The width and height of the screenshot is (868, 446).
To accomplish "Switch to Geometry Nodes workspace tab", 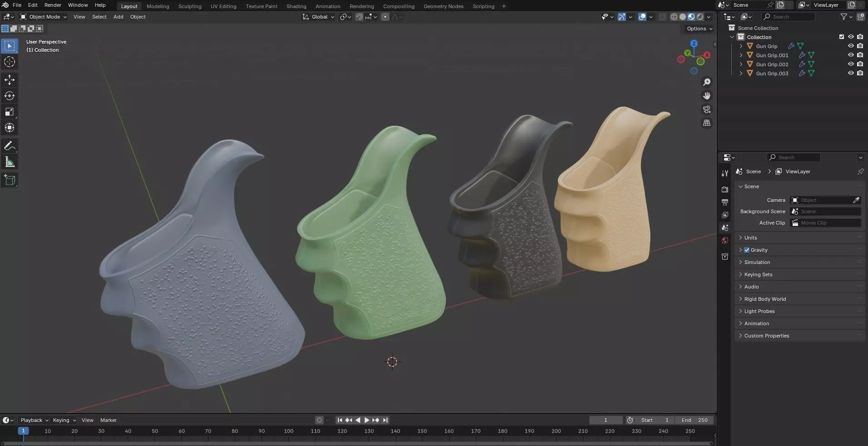I will click(x=443, y=6).
